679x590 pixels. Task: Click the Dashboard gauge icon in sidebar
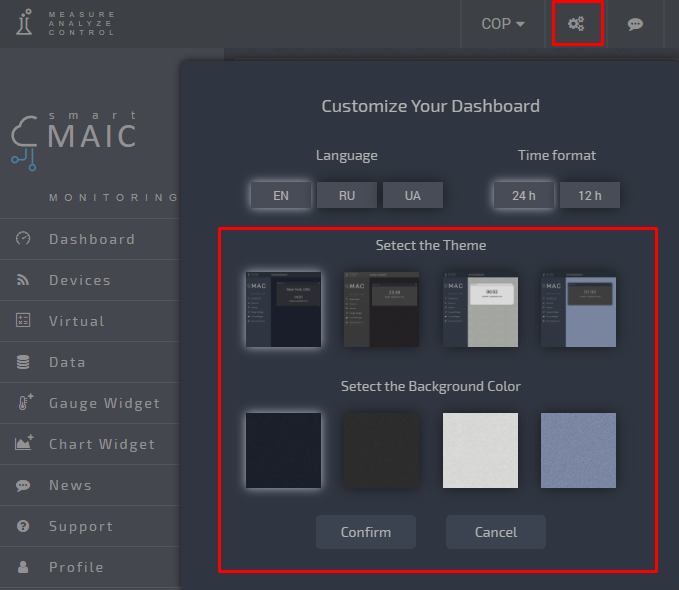tap(23, 238)
